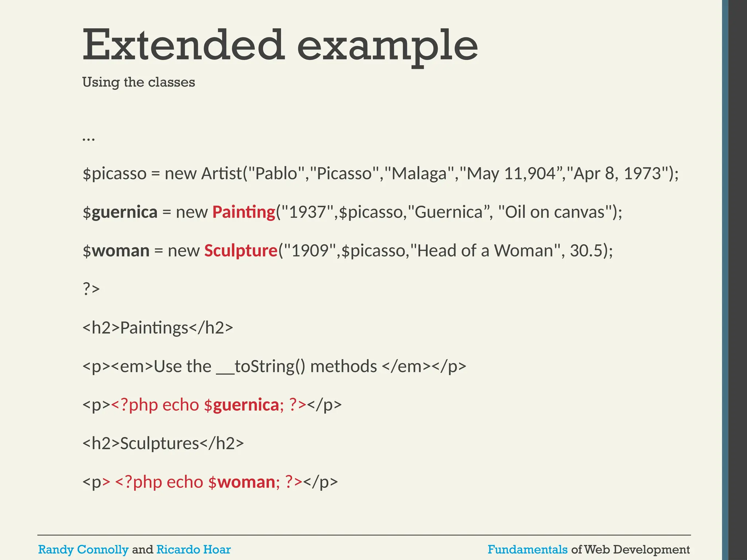
Task: Click the red 'php echo $guernica' statement
Action: tap(208, 405)
